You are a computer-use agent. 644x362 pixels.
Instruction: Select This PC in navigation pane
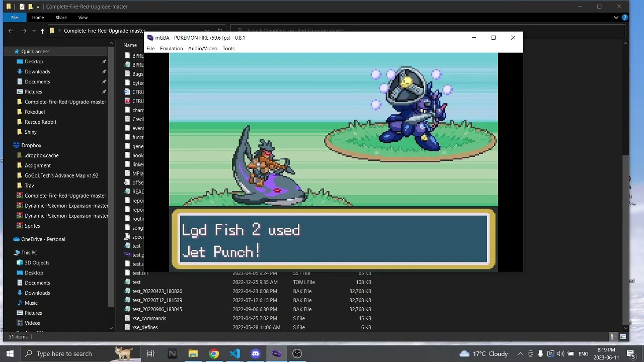(x=29, y=252)
